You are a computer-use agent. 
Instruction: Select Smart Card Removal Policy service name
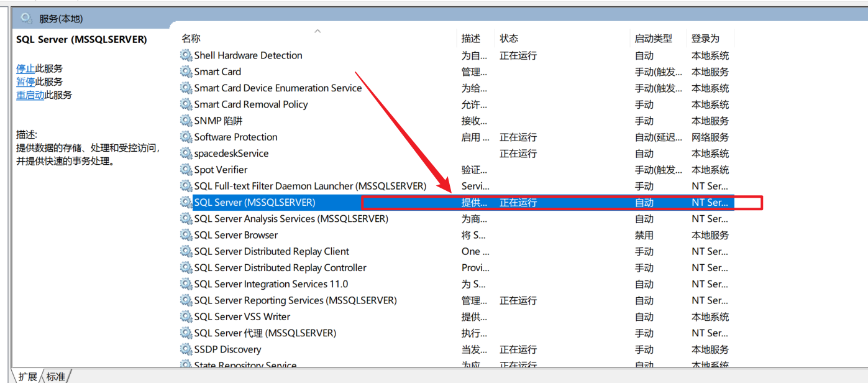(251, 104)
